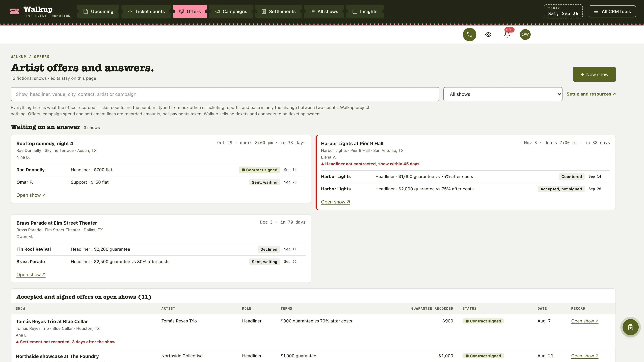Open the OW user avatar
The width and height of the screenshot is (644, 362).
525,35
